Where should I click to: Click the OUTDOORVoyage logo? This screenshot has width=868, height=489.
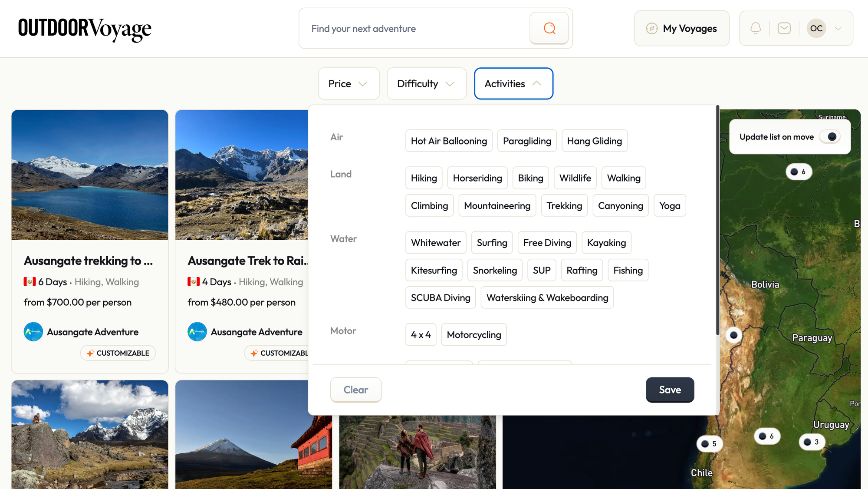(85, 29)
